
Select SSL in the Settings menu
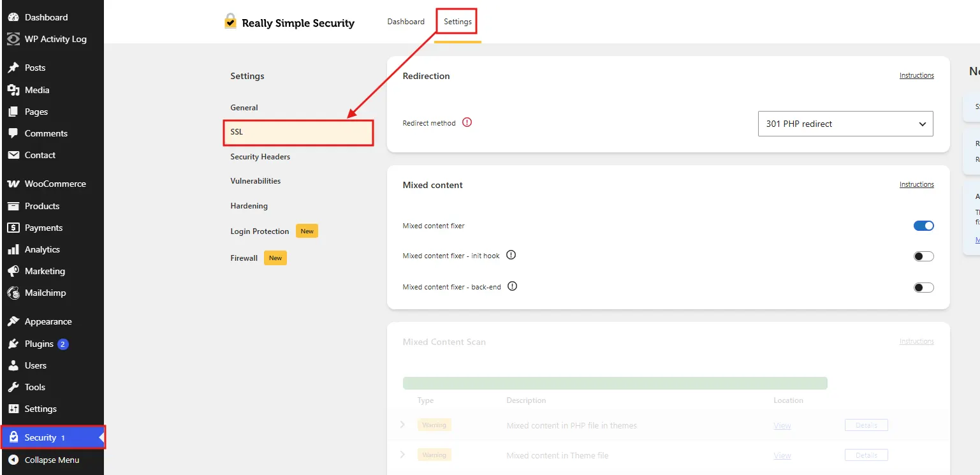(x=298, y=132)
